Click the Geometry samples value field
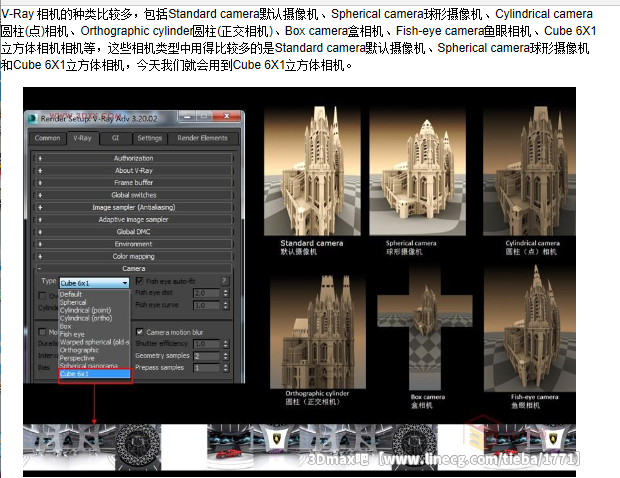The image size is (620, 478). click(206, 356)
